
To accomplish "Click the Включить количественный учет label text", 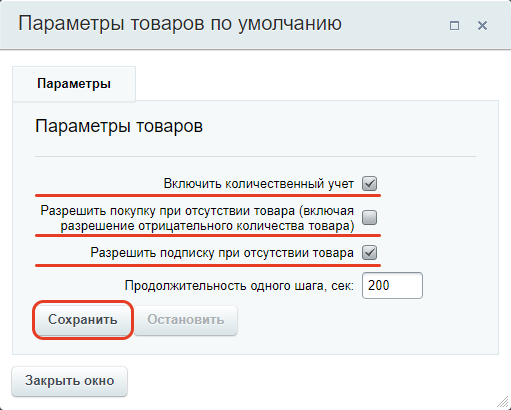I will pyautogui.click(x=259, y=184).
